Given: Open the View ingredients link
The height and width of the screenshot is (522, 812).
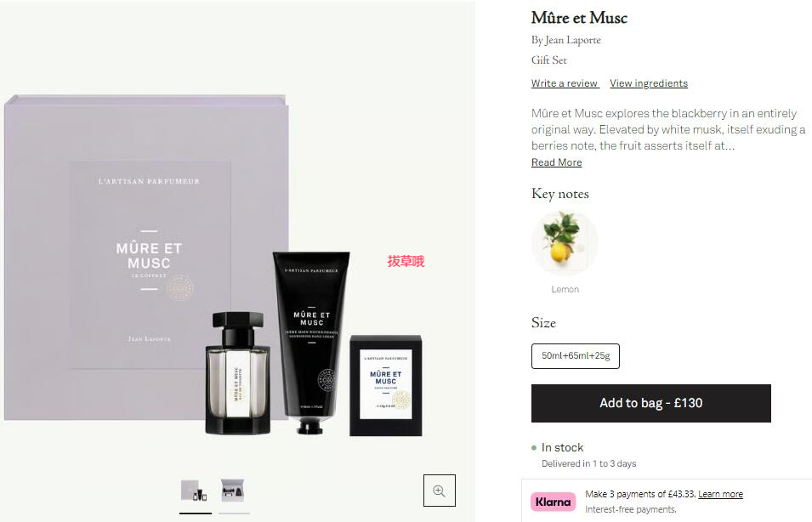Looking at the screenshot, I should click(x=649, y=83).
